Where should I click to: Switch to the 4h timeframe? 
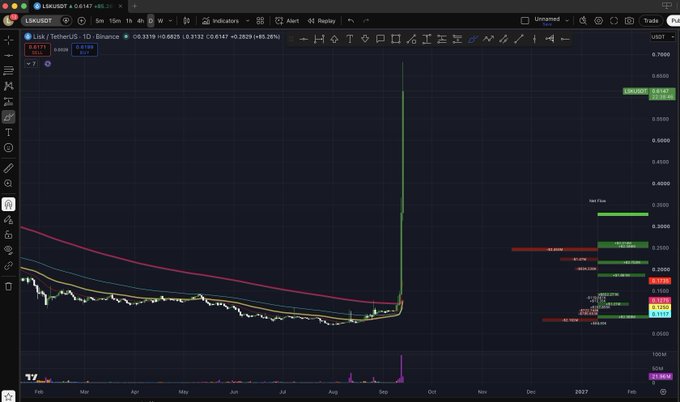click(140, 20)
